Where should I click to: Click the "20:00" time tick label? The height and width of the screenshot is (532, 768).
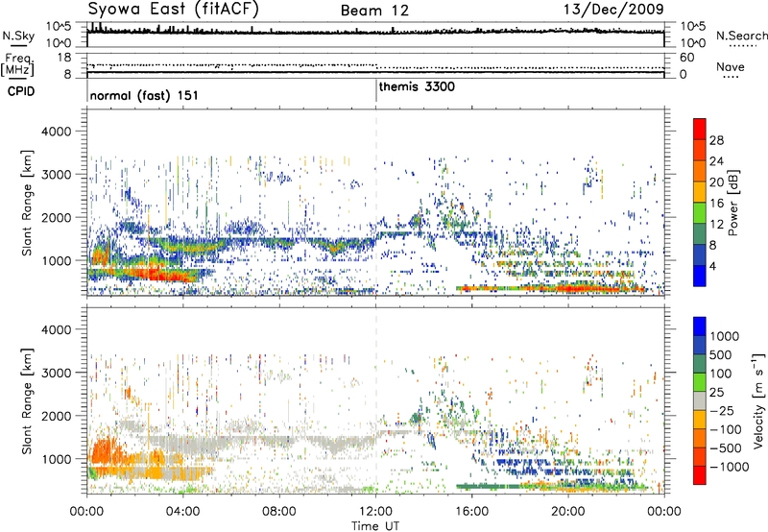click(568, 512)
